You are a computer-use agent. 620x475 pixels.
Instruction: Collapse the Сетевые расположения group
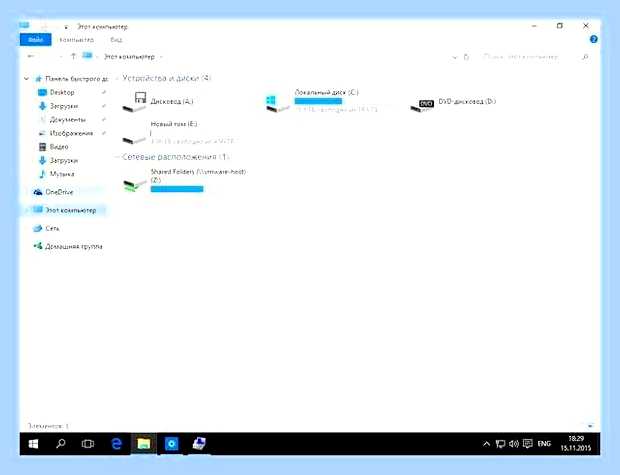point(117,157)
